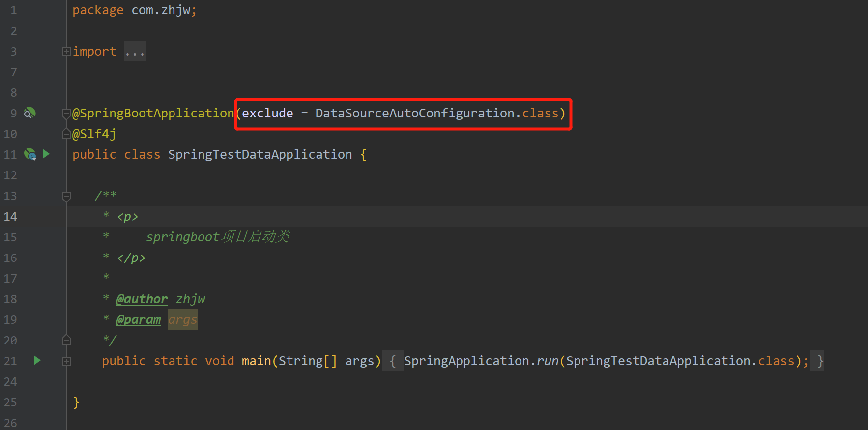Click the @author Javadoc tag
The image size is (868, 430).
point(142,299)
